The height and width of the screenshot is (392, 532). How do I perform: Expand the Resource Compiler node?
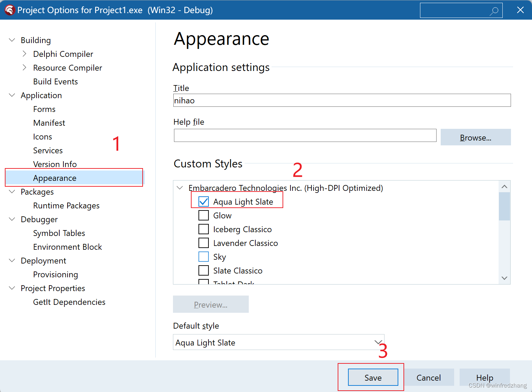tap(24, 68)
